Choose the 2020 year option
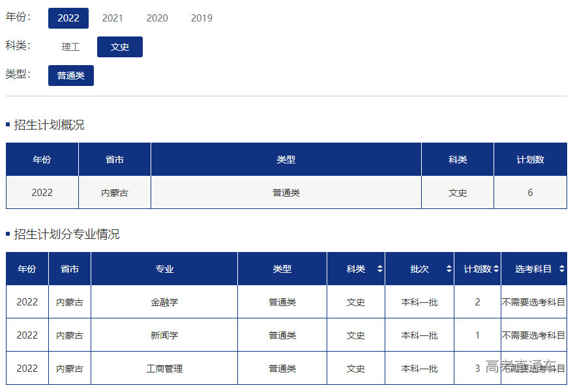The height and width of the screenshot is (392, 575). [157, 18]
